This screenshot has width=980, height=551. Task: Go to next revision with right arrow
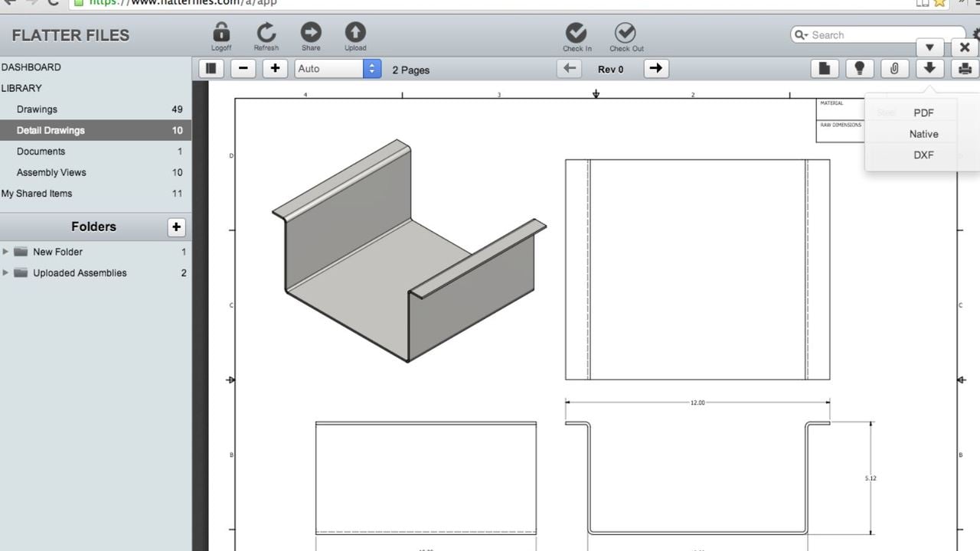point(655,69)
